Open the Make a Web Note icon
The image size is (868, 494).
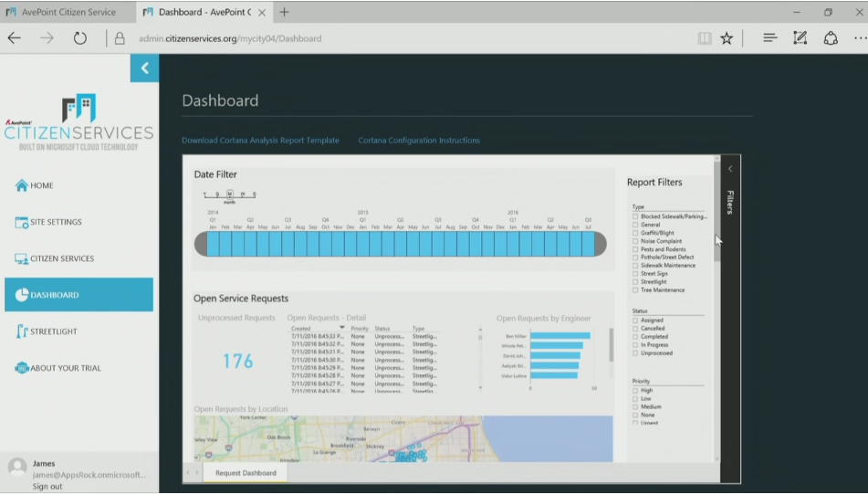tap(800, 38)
